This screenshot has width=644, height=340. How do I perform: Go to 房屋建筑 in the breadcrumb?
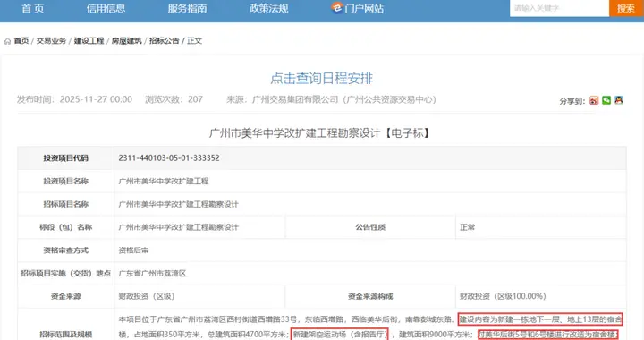coord(126,40)
